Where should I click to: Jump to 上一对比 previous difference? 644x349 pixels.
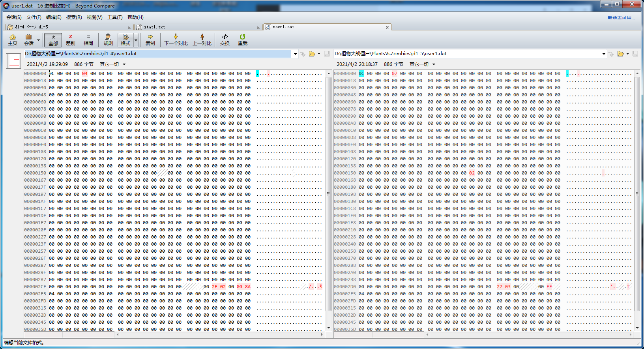pos(202,40)
